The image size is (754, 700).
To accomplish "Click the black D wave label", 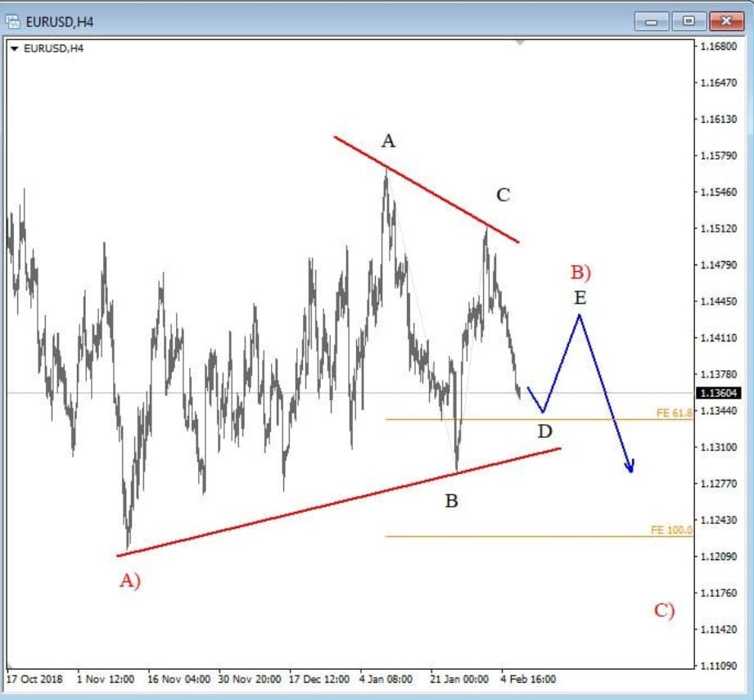I will pyautogui.click(x=544, y=431).
